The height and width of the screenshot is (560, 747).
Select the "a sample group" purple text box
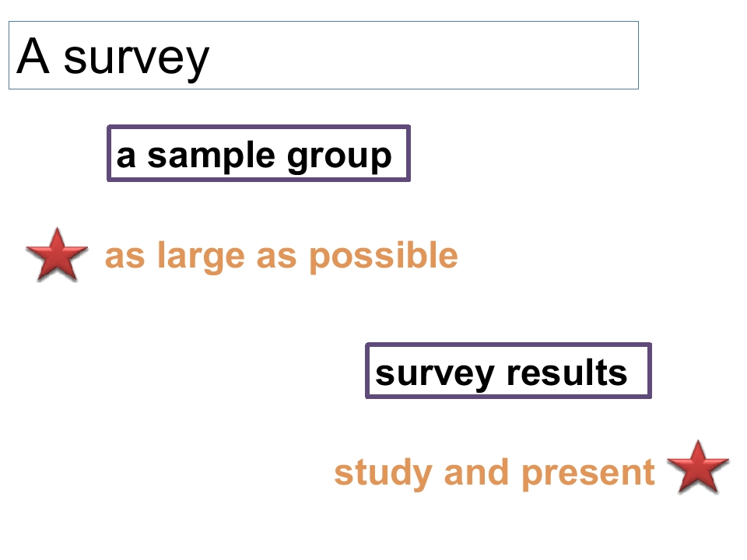click(x=258, y=153)
